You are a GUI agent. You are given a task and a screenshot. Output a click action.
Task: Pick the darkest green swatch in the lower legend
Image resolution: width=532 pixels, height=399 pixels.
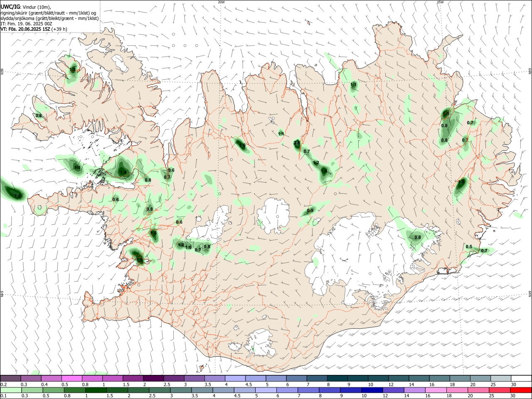click(x=96, y=390)
